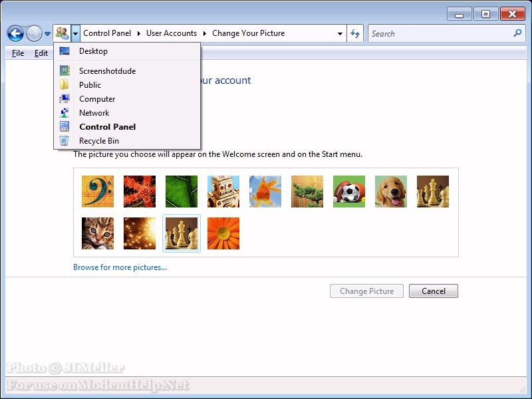Select Network in the dropdown list

(x=127, y=112)
